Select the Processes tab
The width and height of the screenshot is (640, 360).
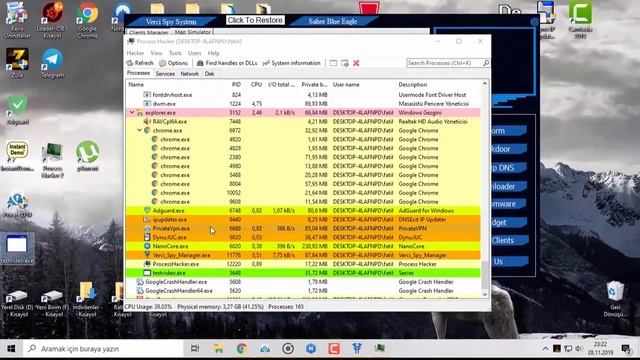click(138, 73)
